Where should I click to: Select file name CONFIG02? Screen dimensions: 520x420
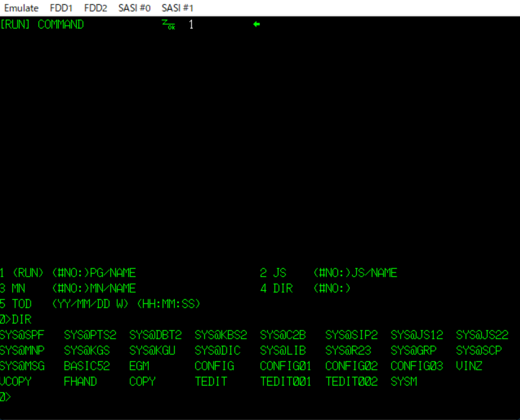click(352, 366)
